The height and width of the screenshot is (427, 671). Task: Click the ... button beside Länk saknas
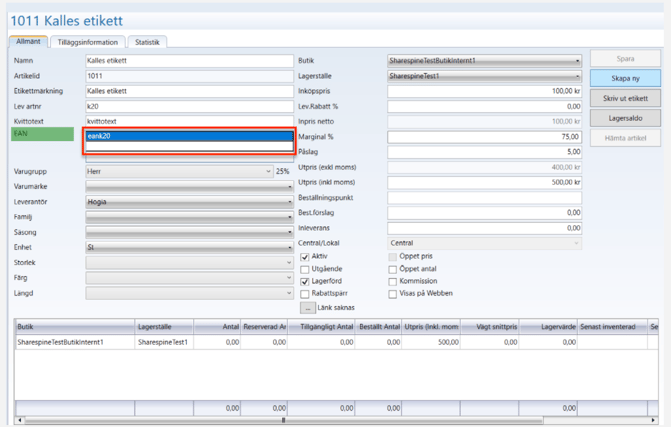pos(307,308)
